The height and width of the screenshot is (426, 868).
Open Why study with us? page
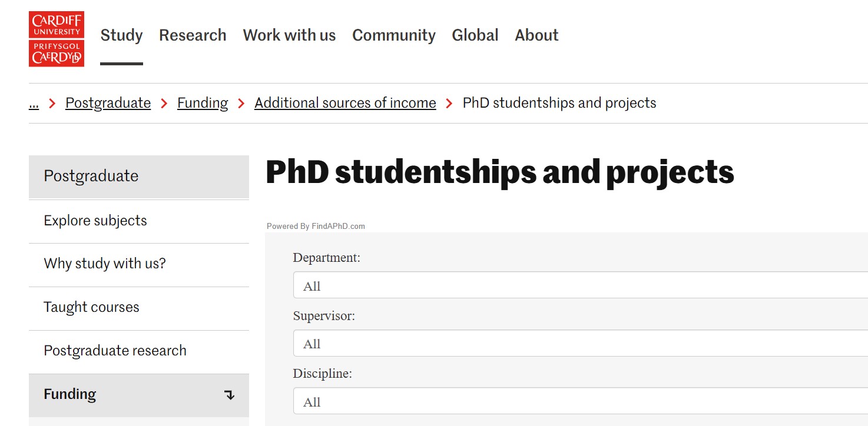click(x=105, y=264)
